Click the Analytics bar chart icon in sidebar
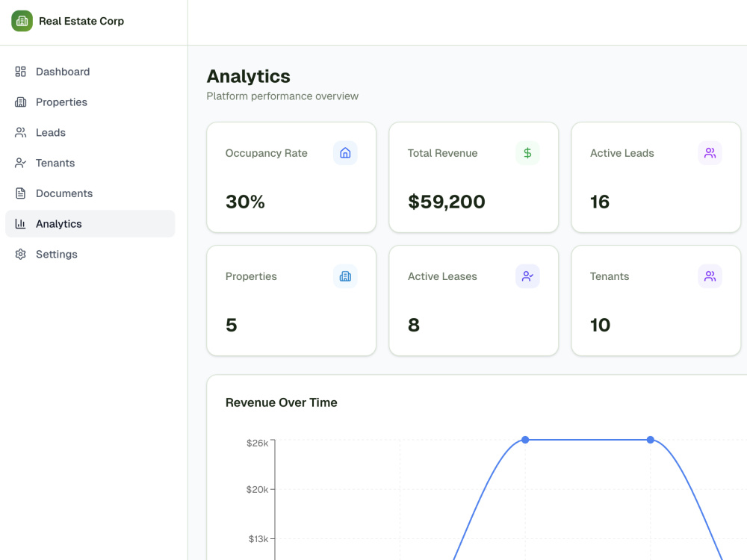This screenshot has width=747, height=560. click(20, 224)
